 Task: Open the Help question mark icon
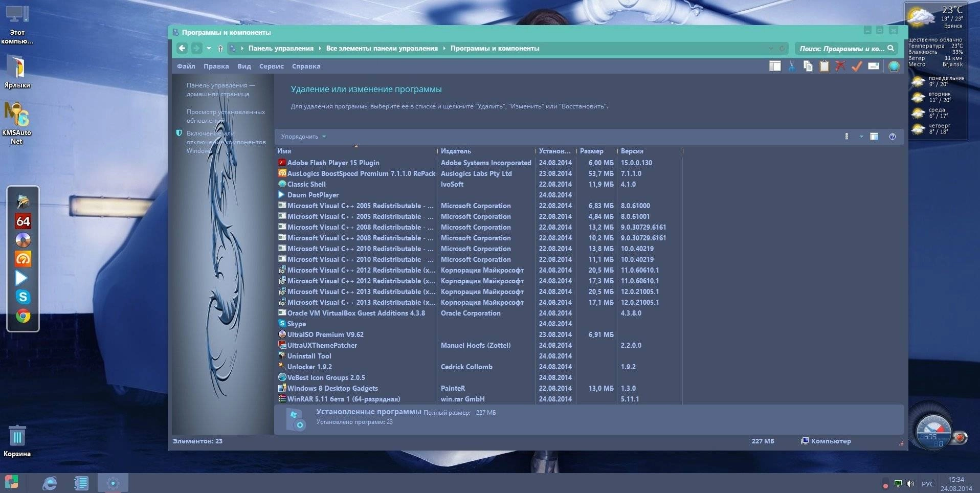pyautogui.click(x=893, y=137)
